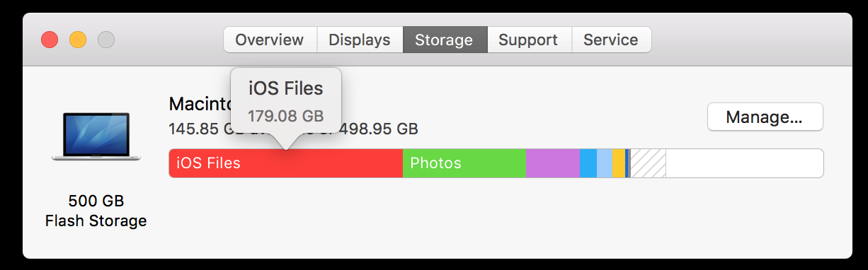Click the 500 GB Flash Storage label
The image size is (868, 270).
coord(96,210)
